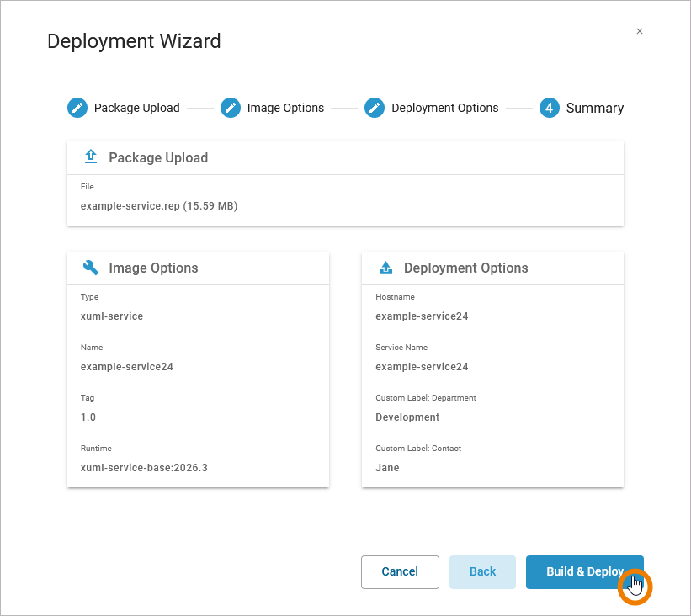Click the Image Options step pencil icon
691x616 pixels.
(x=231, y=108)
